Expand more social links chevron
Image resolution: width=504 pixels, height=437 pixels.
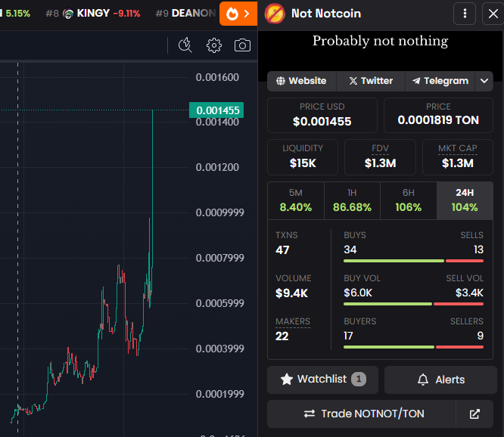484,81
